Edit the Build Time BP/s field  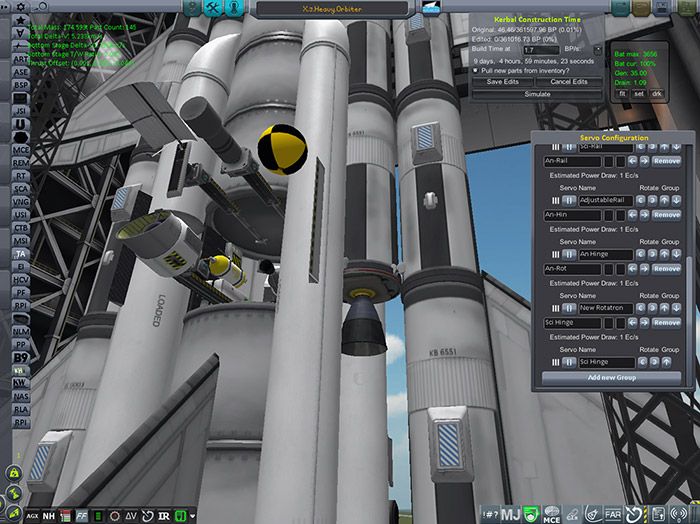pyautogui.click(x=541, y=50)
